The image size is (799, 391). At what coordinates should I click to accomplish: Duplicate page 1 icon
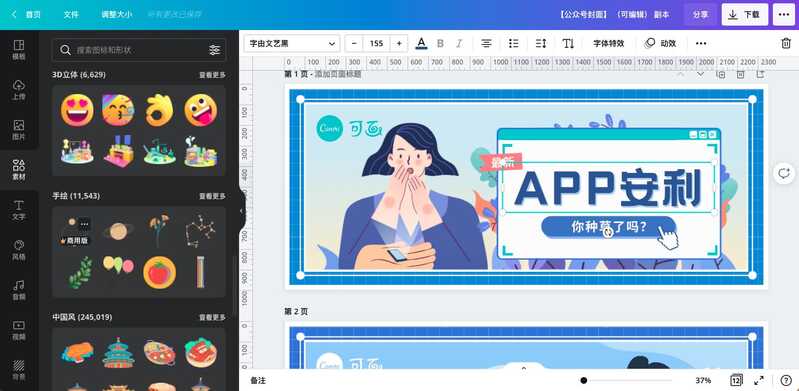[x=721, y=74]
